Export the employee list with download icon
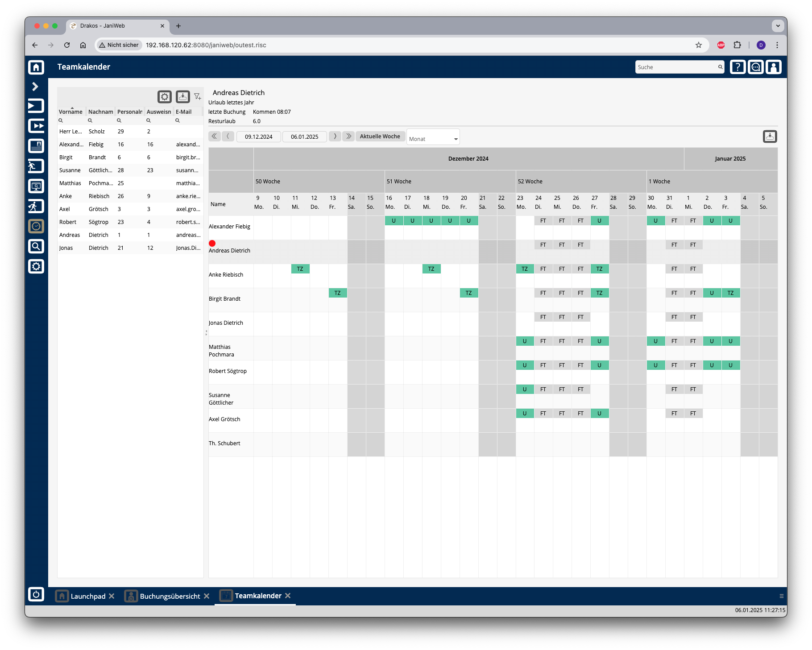Image resolution: width=812 pixels, height=650 pixels. pyautogui.click(x=182, y=96)
